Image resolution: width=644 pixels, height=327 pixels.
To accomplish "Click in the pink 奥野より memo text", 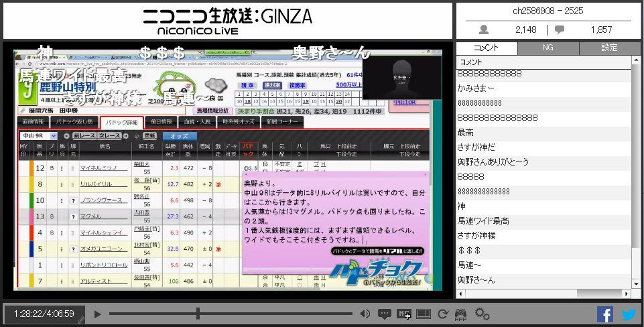I will point(334,212).
